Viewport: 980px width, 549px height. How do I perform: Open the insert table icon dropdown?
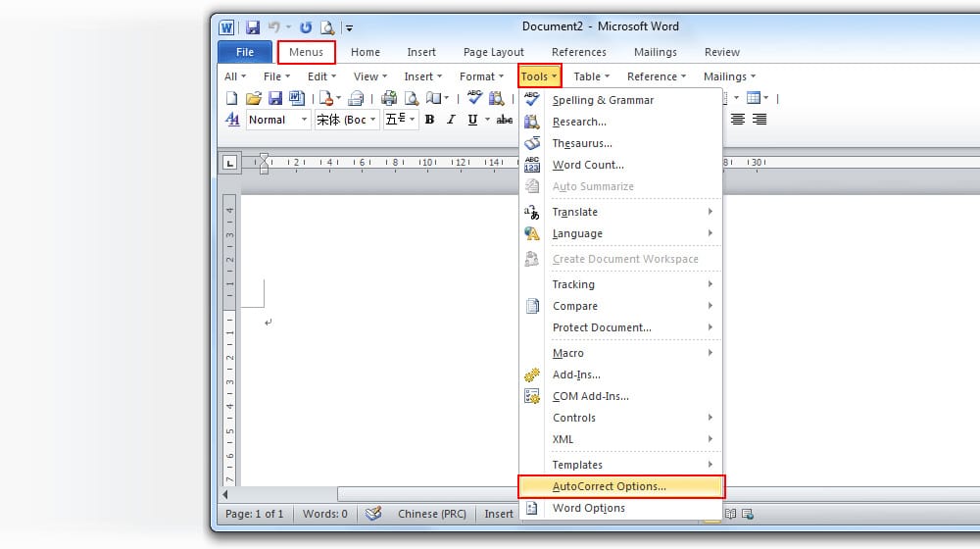click(x=765, y=97)
